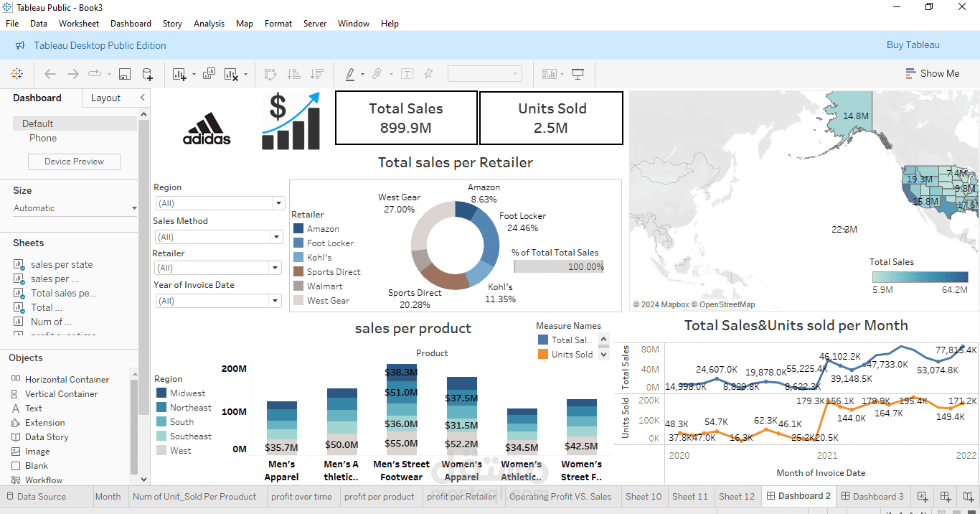
Task: Click the New story icon in bottom bar
Action: pos(969,496)
